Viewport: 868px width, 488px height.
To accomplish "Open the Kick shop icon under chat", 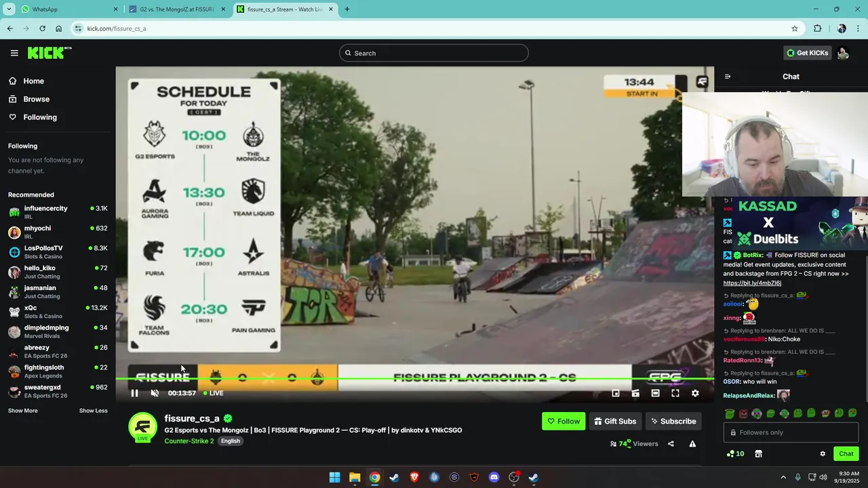I will pos(759,454).
